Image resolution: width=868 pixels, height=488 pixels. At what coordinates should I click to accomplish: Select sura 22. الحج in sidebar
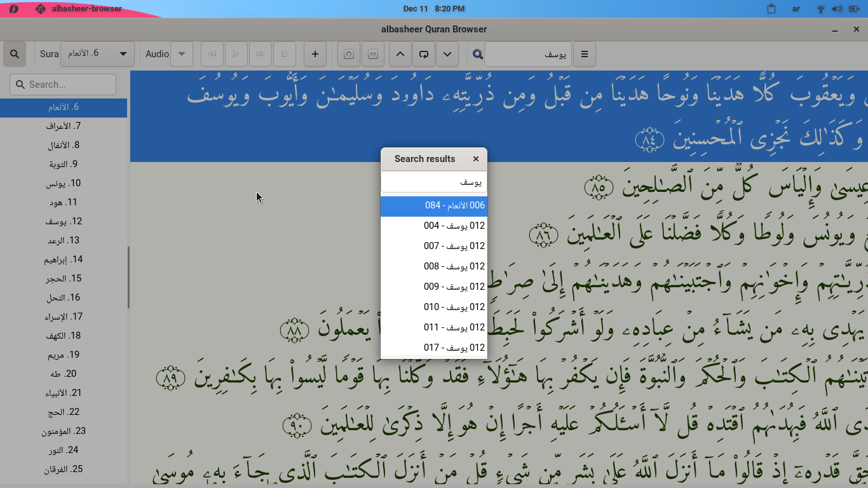(x=64, y=412)
